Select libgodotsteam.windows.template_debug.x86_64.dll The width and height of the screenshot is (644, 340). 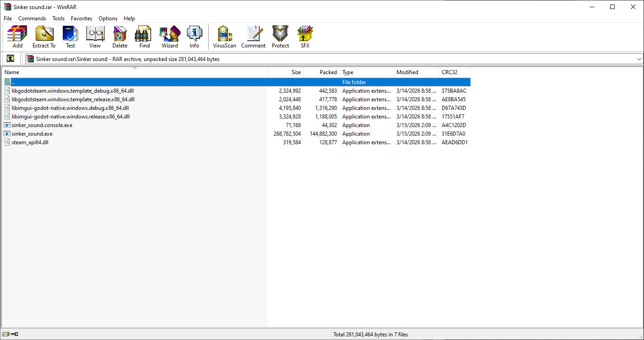click(x=73, y=91)
